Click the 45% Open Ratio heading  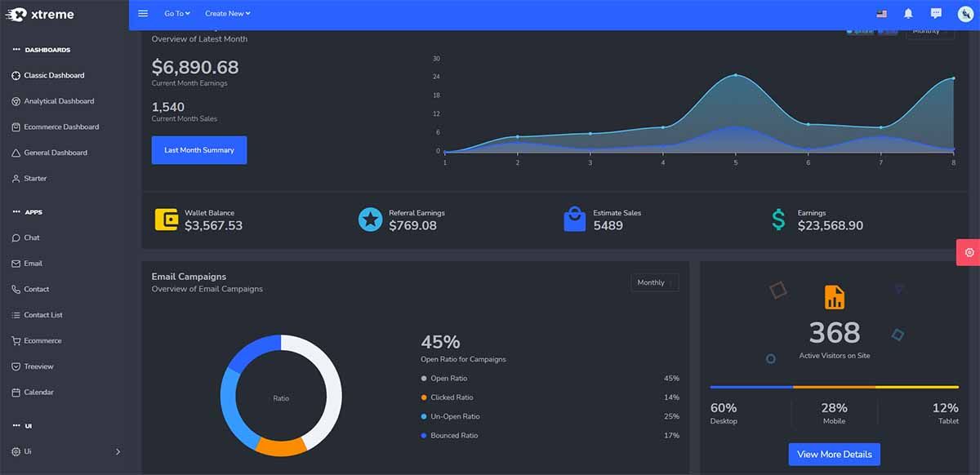click(x=440, y=342)
